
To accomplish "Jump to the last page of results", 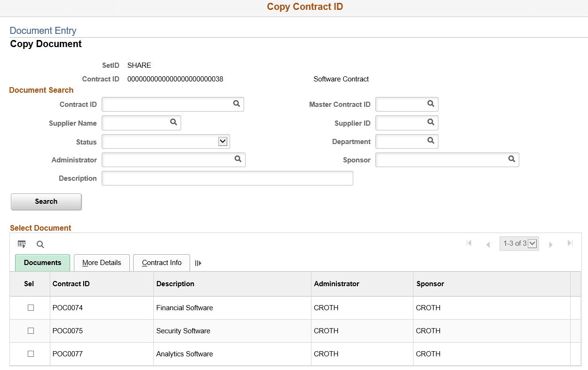I will point(570,243).
